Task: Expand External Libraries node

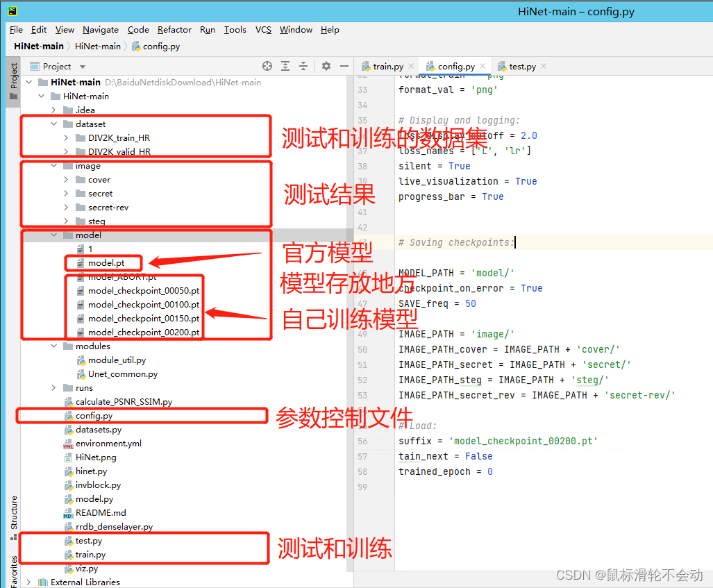Action: [29, 582]
